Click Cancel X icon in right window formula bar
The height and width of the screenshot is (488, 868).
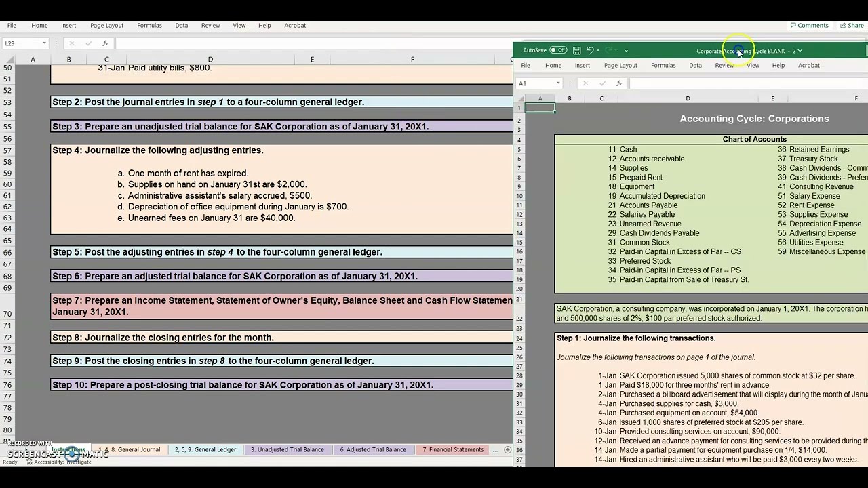585,83
